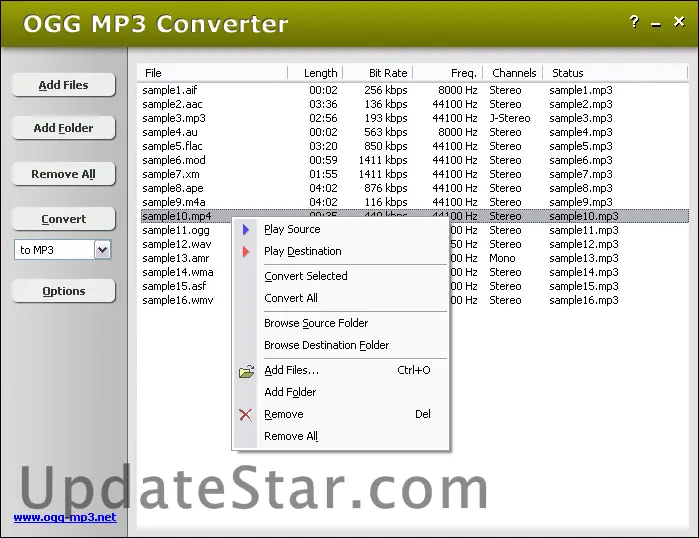Select the sample4.au file
The height and width of the screenshot is (538, 699).
point(170,132)
